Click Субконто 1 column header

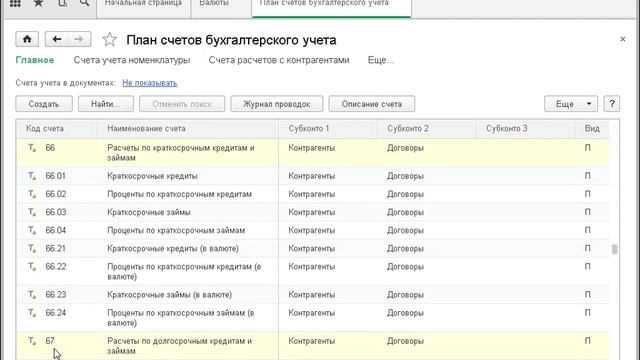[x=328, y=129]
